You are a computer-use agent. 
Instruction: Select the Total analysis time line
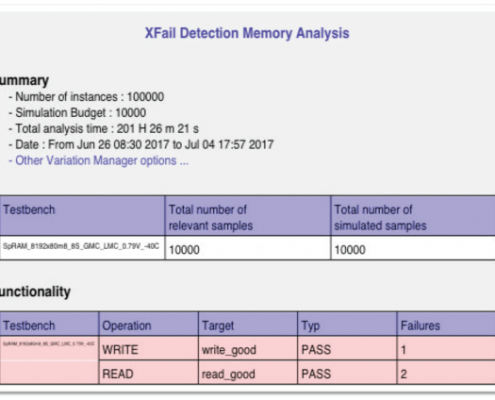coord(104,129)
